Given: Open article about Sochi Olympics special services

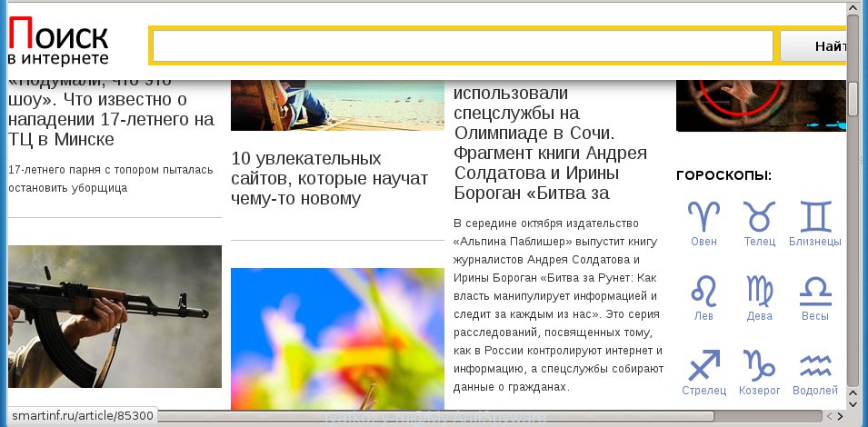Looking at the screenshot, I should 550,142.
